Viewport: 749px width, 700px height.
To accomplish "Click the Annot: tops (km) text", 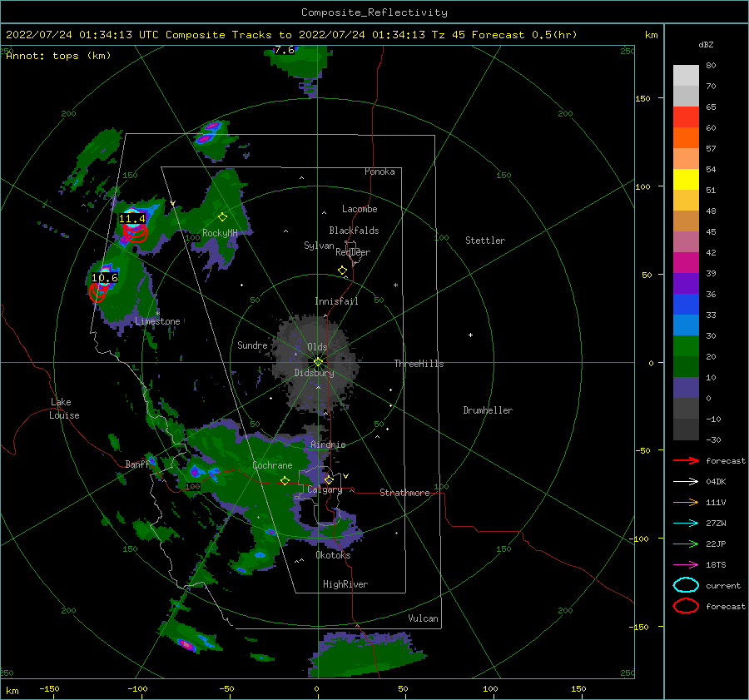I will [58, 56].
